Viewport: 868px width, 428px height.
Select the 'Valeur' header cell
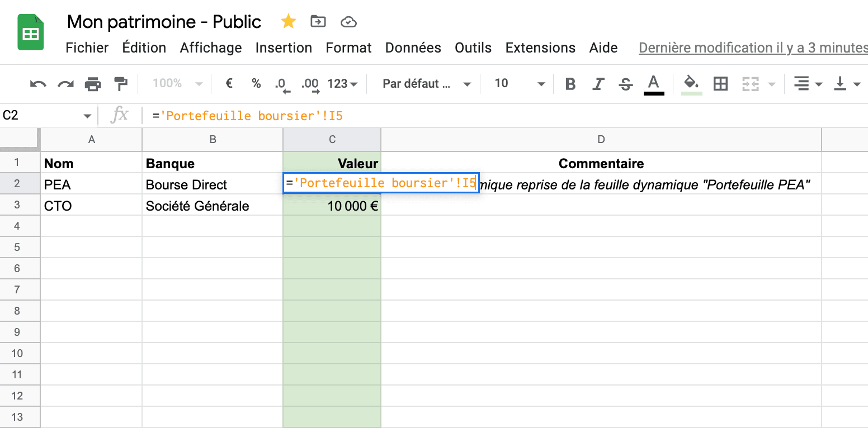[332, 163]
